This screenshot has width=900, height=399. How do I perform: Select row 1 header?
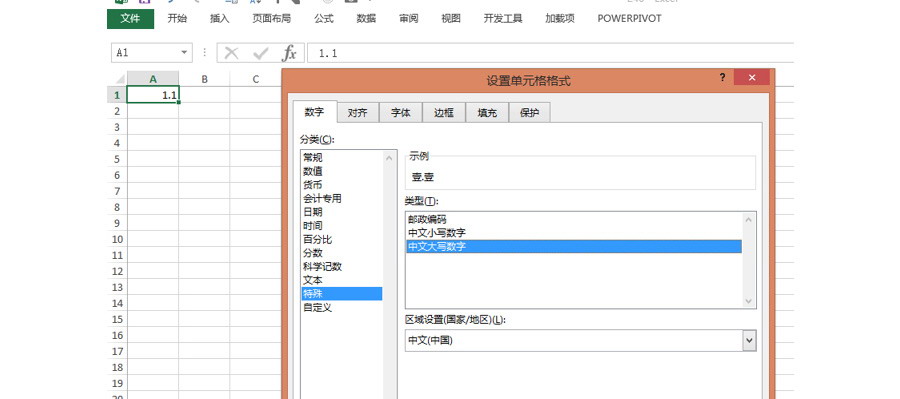pyautogui.click(x=117, y=95)
